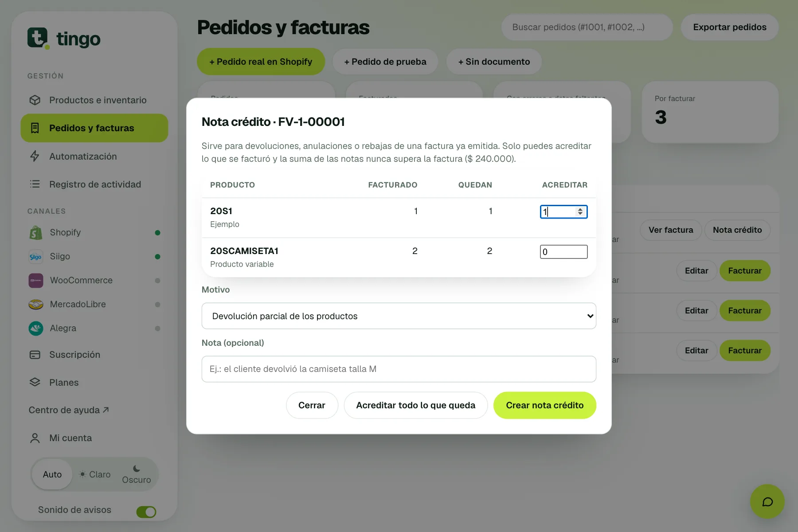
Task: Click the WooCommerce gray status dot
Action: coord(157,281)
